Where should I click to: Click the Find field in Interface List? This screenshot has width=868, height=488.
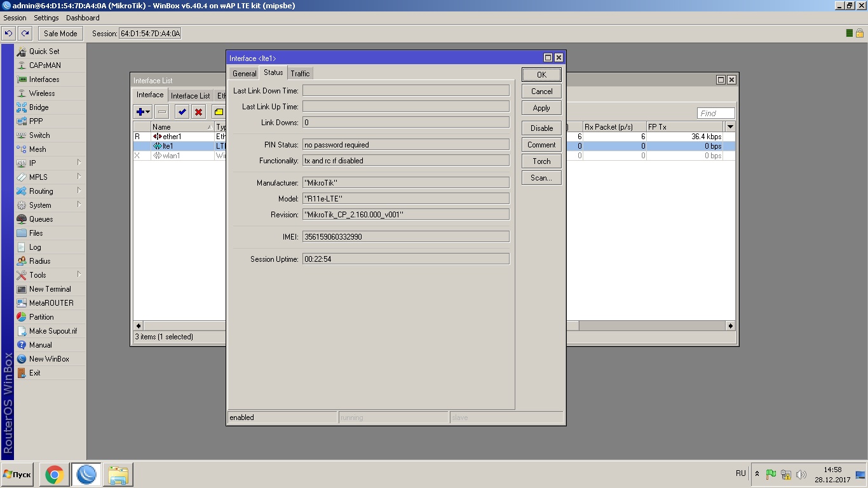[715, 113]
